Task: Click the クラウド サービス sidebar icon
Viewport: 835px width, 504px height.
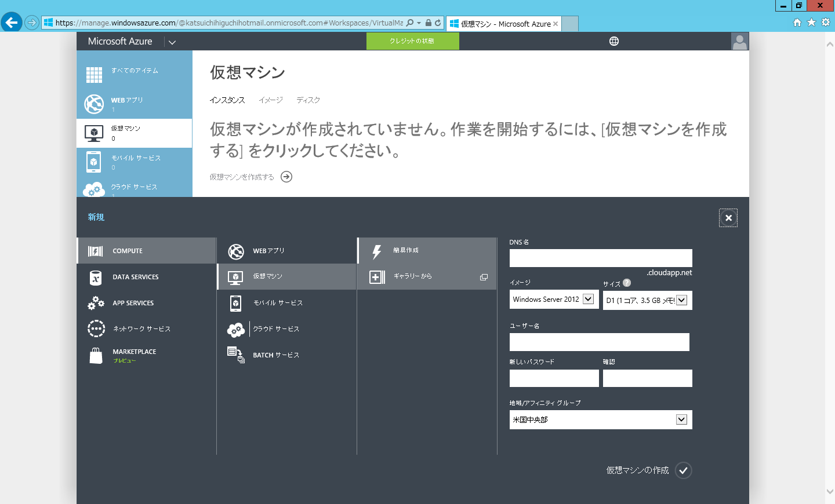Action: tap(94, 189)
